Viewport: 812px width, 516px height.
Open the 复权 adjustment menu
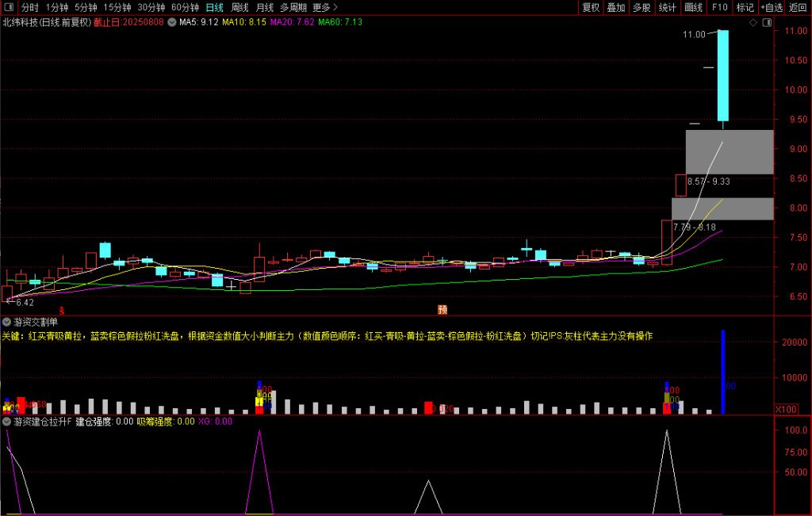click(x=591, y=7)
